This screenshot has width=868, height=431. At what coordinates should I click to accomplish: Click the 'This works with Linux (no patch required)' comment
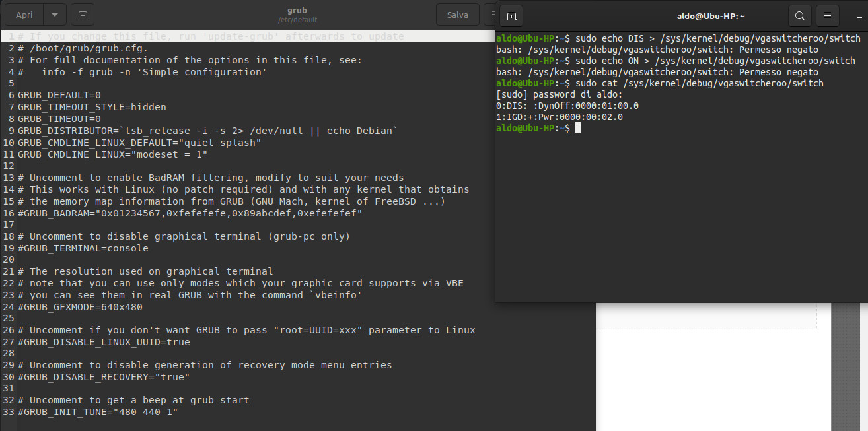pyautogui.click(x=243, y=189)
